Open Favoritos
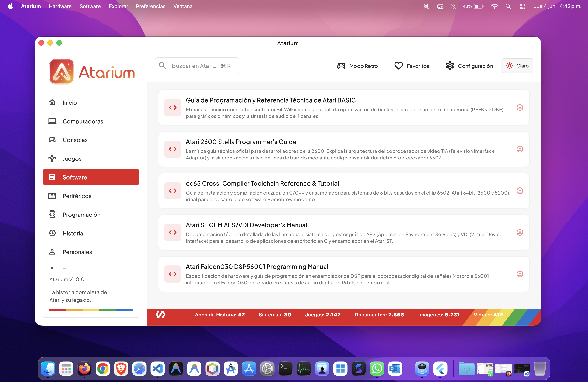The image size is (588, 382). pos(412,66)
